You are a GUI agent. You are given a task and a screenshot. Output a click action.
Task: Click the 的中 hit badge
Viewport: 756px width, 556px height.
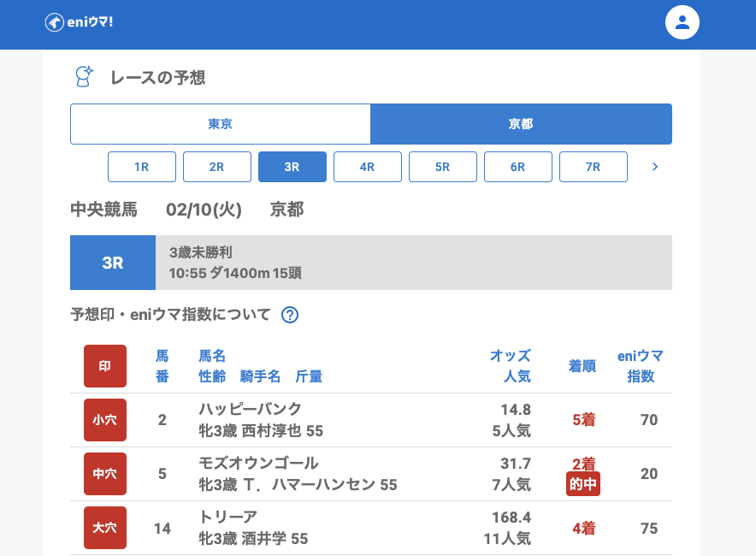tap(583, 484)
